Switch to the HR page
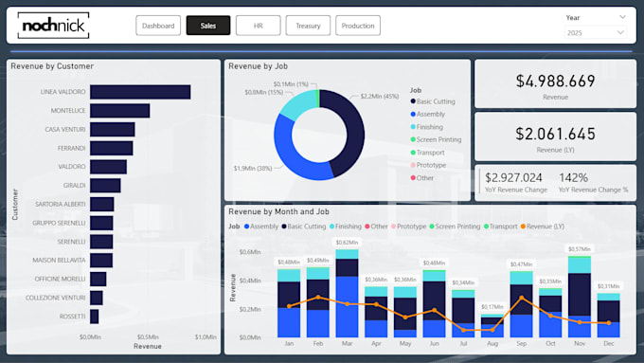The height and width of the screenshot is (363, 644). click(258, 26)
